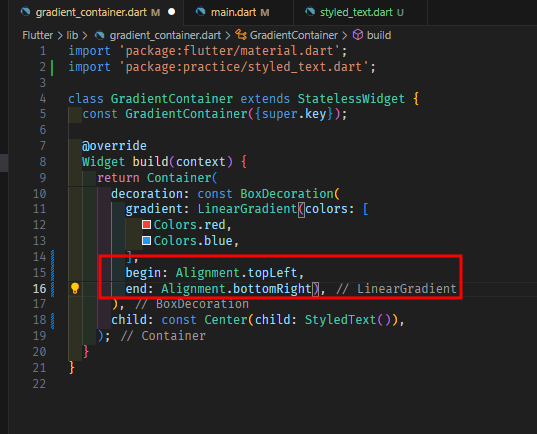
Task: Click the '// BoxDecoration' closing label
Action: tap(192, 304)
